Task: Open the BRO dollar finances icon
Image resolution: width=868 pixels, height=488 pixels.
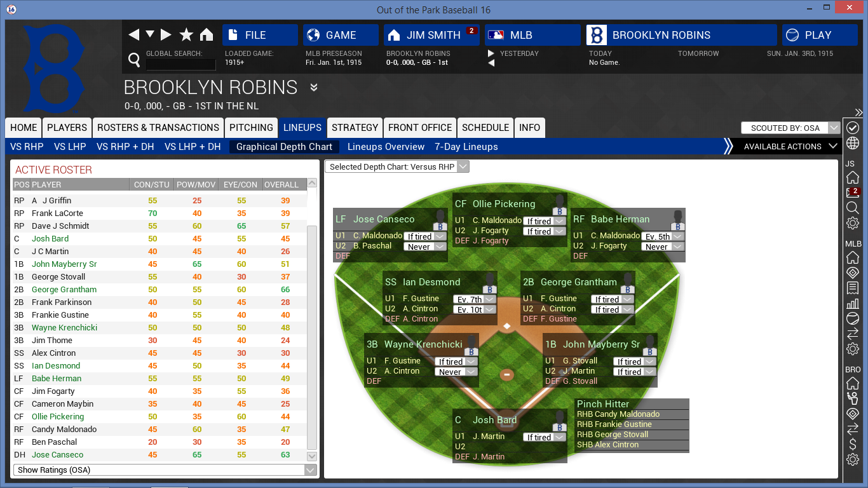Action: [x=853, y=444]
